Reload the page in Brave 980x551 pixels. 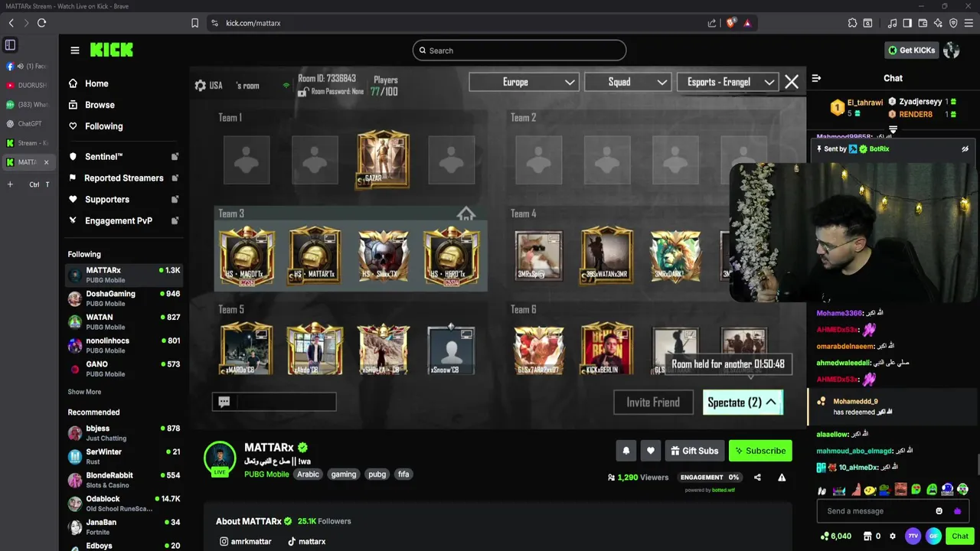(41, 23)
